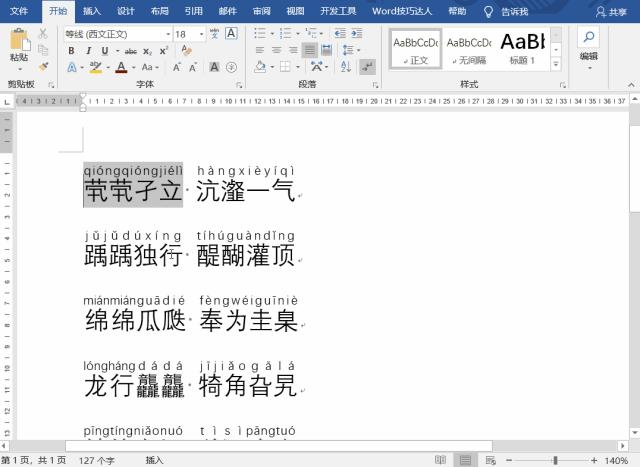Align text left

coord(260,50)
